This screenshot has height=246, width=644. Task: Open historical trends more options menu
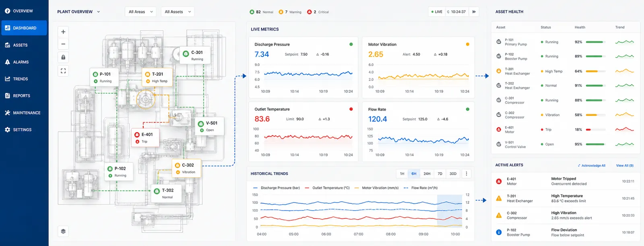(466, 174)
